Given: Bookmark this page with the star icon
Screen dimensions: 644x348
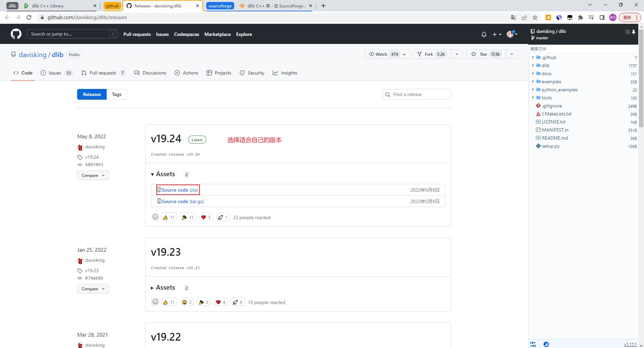Looking at the screenshot, I should (535, 17).
